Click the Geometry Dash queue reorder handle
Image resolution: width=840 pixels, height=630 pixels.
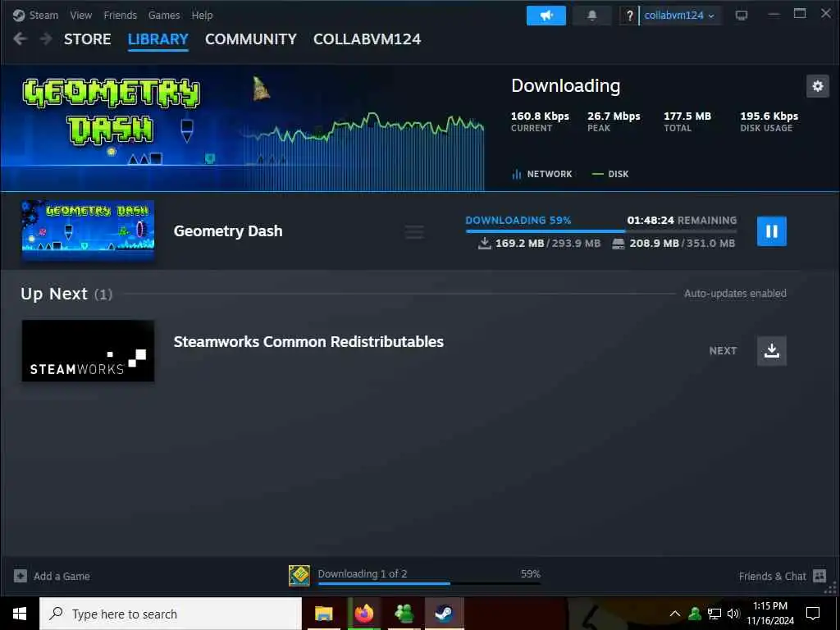[x=414, y=232]
